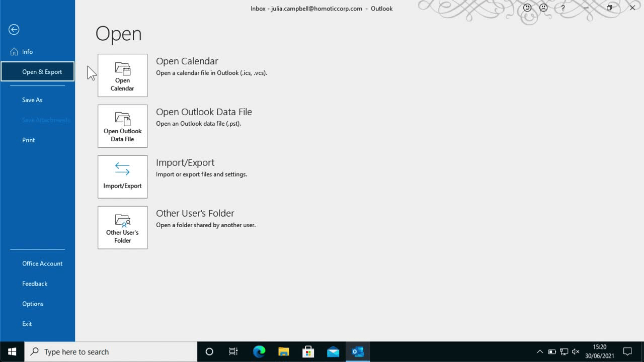This screenshot has height=362, width=644.
Task: Expand hidden icons with the tray chevron
Action: pyautogui.click(x=539, y=351)
